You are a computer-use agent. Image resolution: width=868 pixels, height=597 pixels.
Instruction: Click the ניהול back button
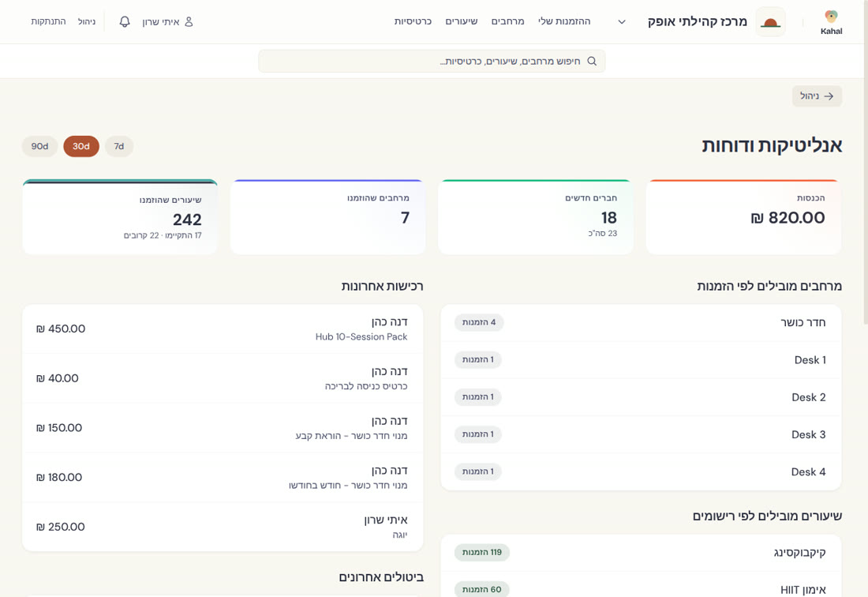(x=817, y=96)
